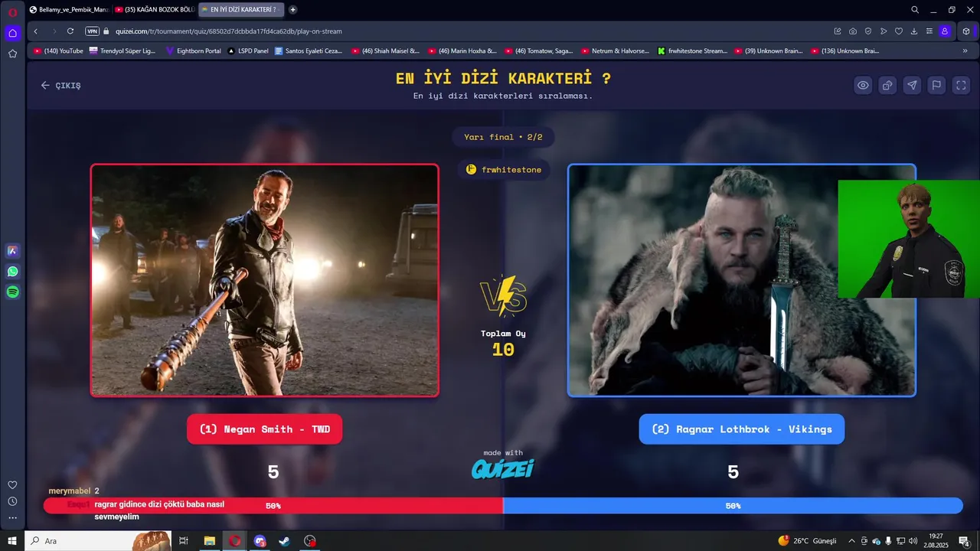Click the Ara taskbar search box

[x=98, y=541]
